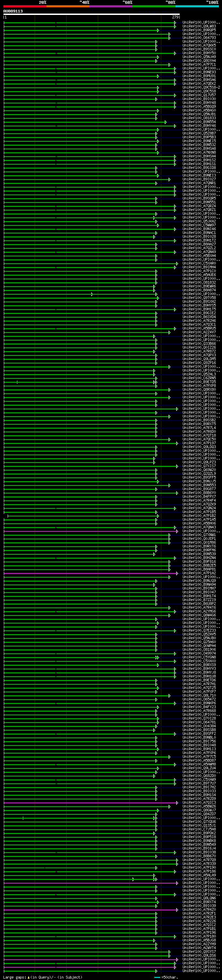
Task: Click the Large gaps legend text
Action: pos(43,977)
